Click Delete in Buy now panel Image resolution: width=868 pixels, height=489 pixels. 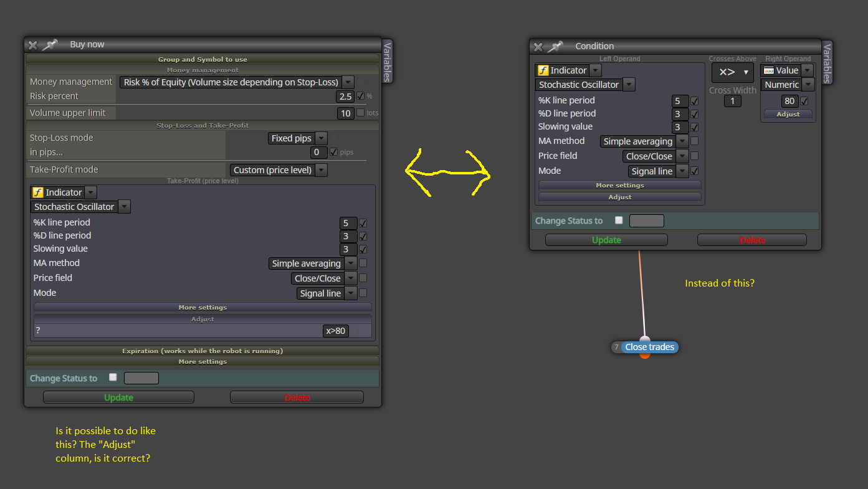coord(297,397)
